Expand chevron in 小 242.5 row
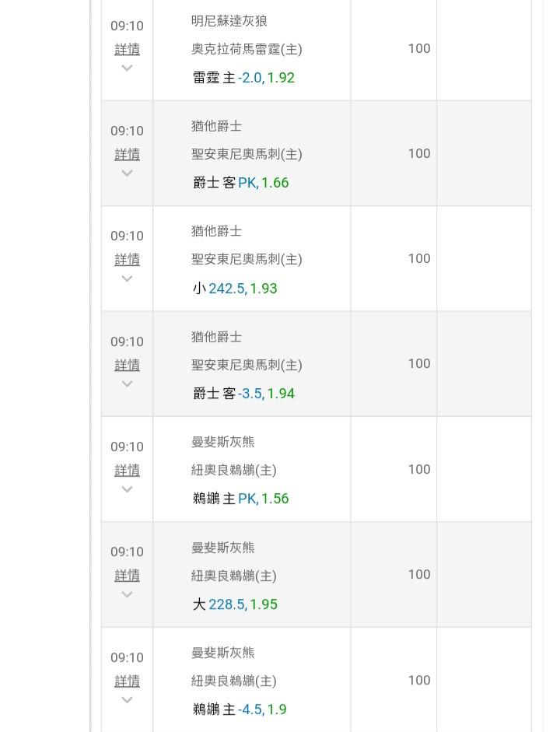 click(128, 278)
